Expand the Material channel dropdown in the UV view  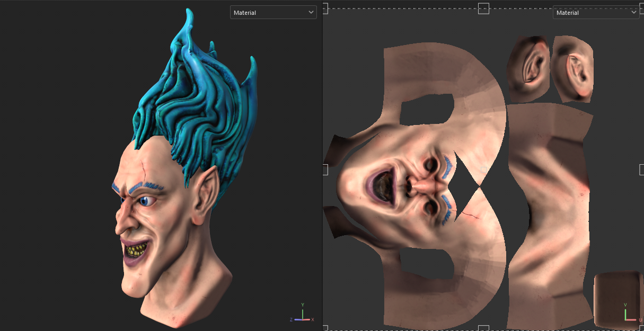[x=596, y=12]
